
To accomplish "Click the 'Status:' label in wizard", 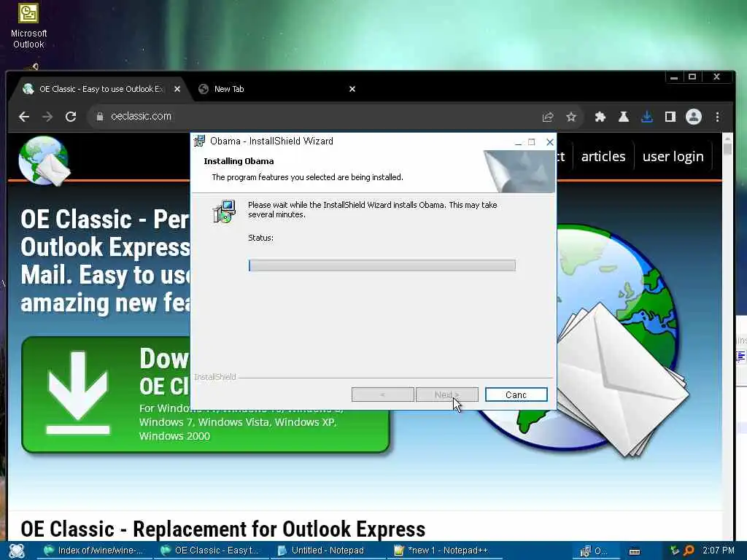I will pos(260,238).
